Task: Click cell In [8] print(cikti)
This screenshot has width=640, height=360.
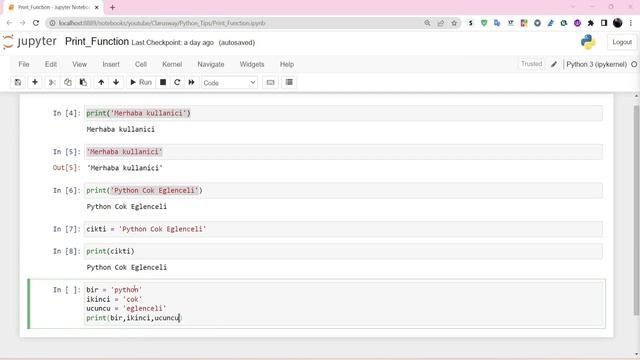Action: (343, 251)
